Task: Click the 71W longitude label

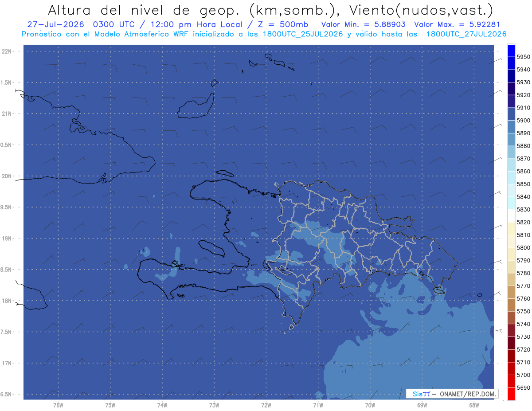Action: tap(318, 405)
